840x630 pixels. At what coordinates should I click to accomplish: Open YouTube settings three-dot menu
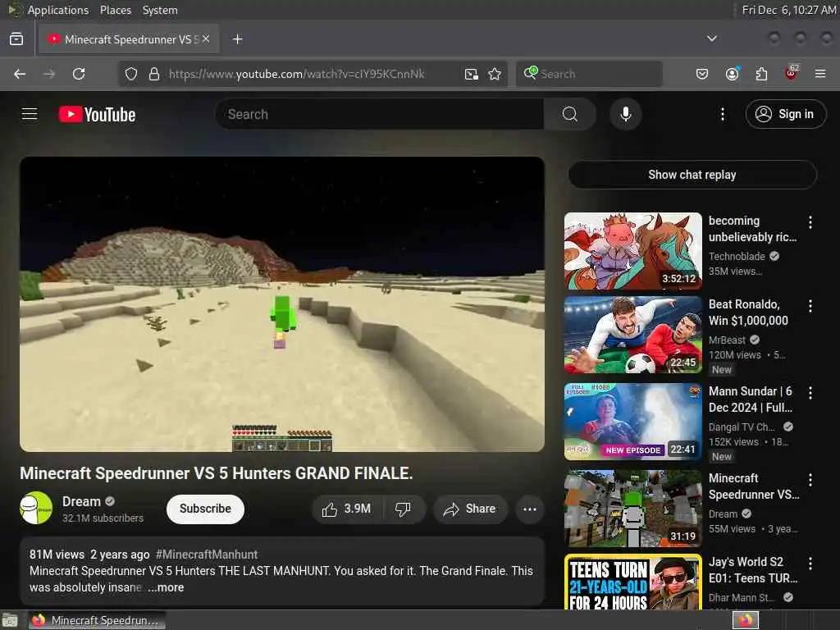(722, 114)
